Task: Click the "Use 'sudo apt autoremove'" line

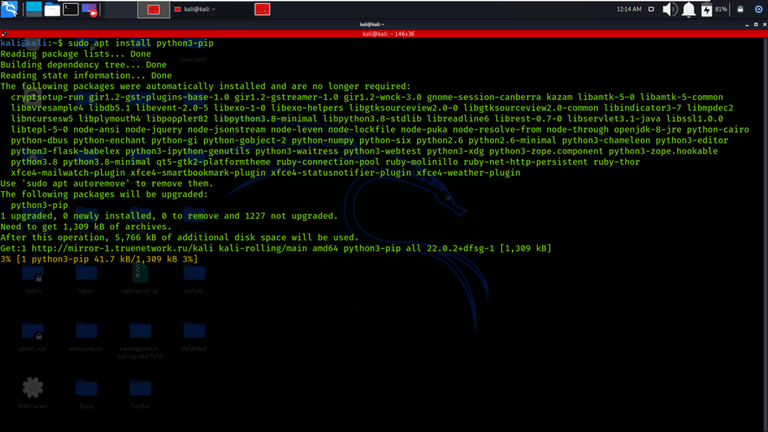Action: (107, 183)
